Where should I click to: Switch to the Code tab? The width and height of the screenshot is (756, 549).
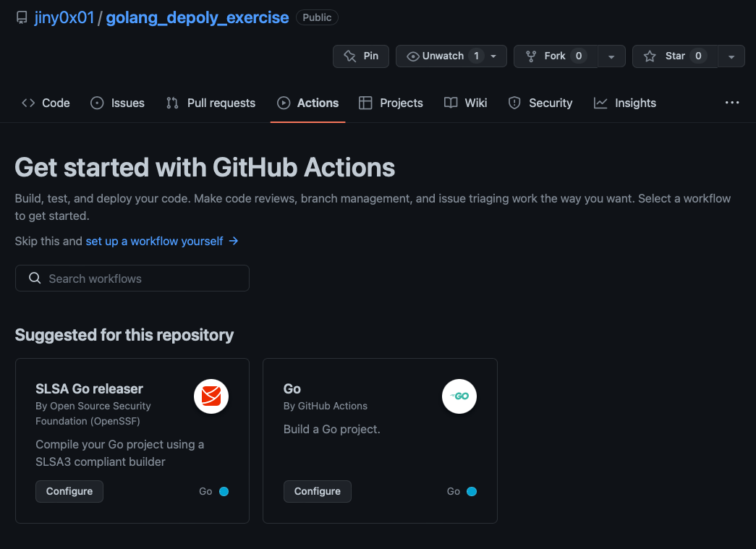(x=46, y=103)
